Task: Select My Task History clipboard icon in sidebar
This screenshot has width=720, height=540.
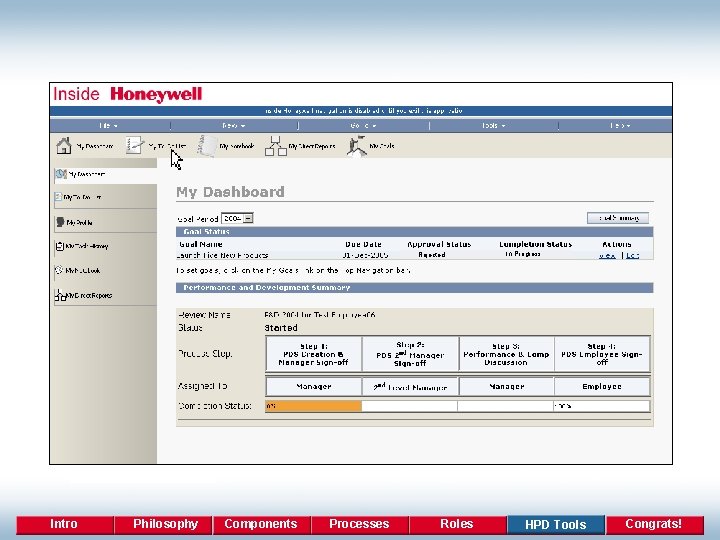Action: coord(59,246)
